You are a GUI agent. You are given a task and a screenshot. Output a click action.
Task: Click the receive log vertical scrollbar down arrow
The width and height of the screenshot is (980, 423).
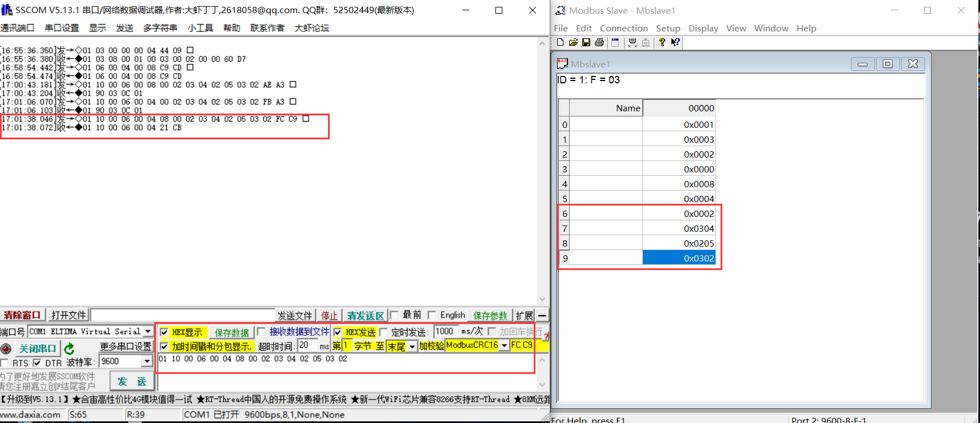[542, 299]
